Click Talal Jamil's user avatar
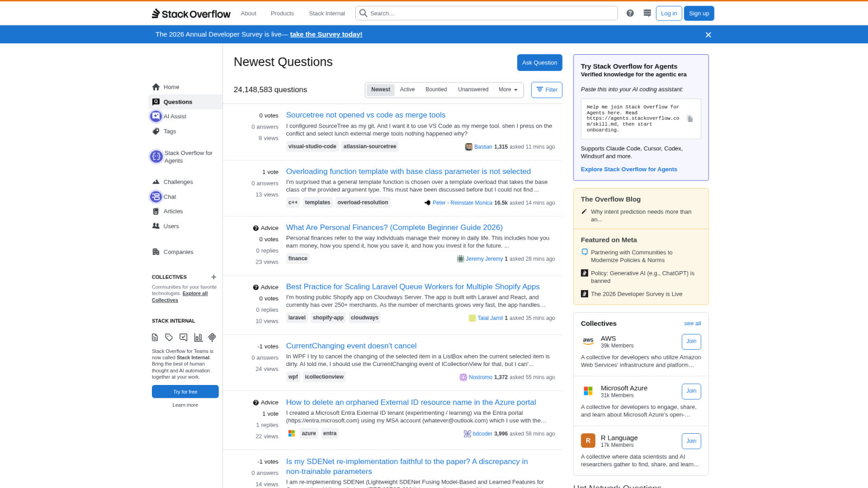The height and width of the screenshot is (488, 868). click(x=472, y=318)
